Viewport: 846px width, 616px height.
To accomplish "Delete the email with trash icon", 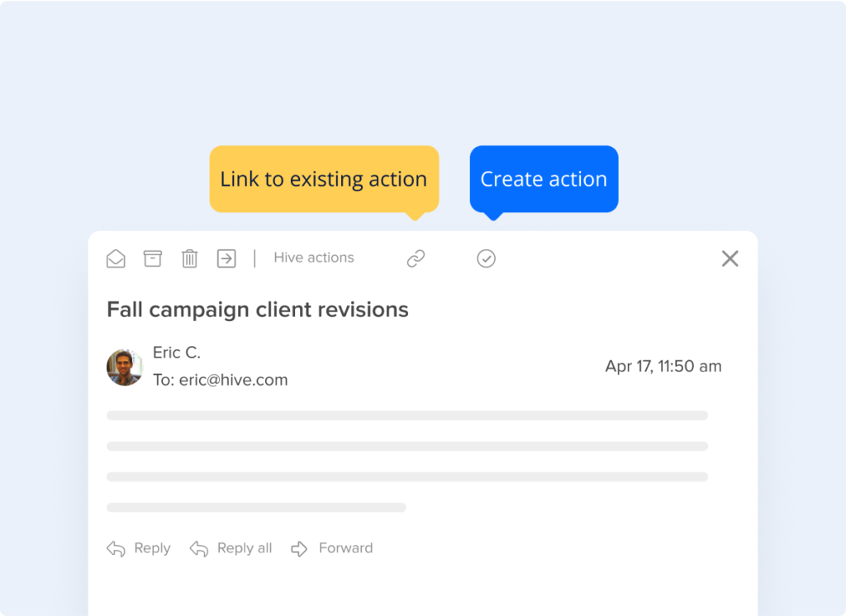I will tap(189, 258).
